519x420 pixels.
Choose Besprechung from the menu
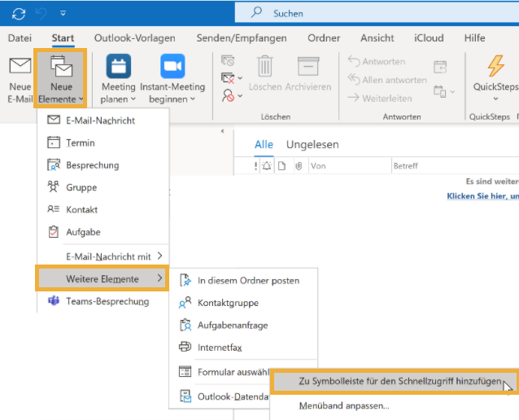pyautogui.click(x=103, y=165)
